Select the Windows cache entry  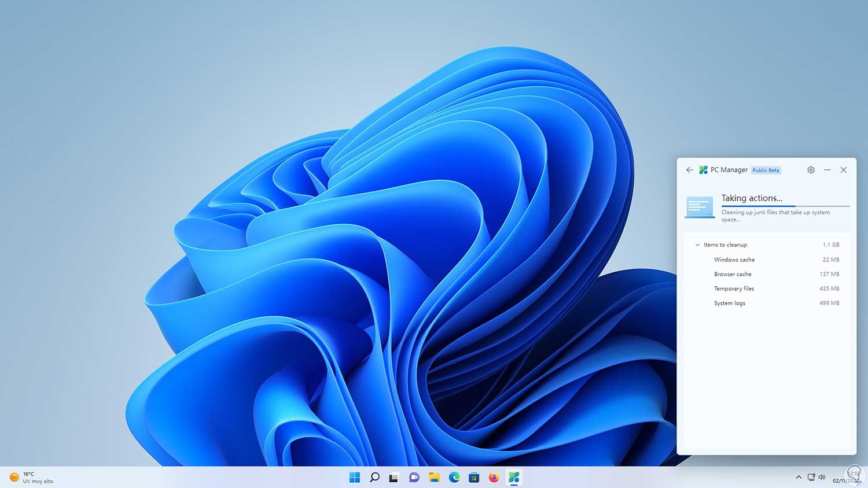pos(734,260)
